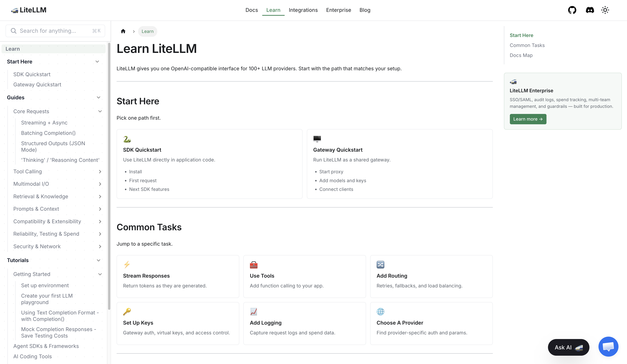Click the home breadcrumb icon

point(123,31)
